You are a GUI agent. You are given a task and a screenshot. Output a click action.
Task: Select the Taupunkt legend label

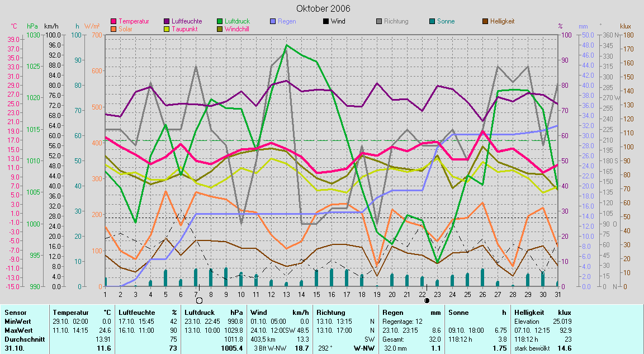point(183,29)
